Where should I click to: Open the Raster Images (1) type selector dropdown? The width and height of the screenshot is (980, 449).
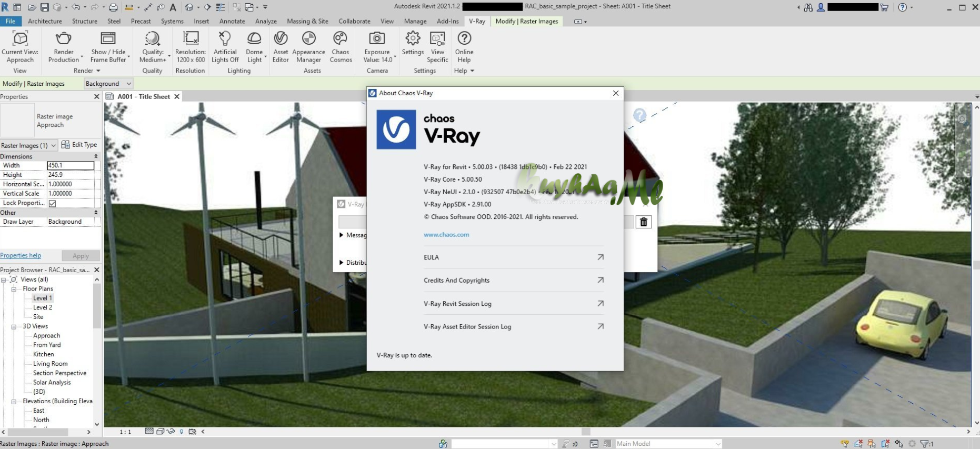click(29, 145)
